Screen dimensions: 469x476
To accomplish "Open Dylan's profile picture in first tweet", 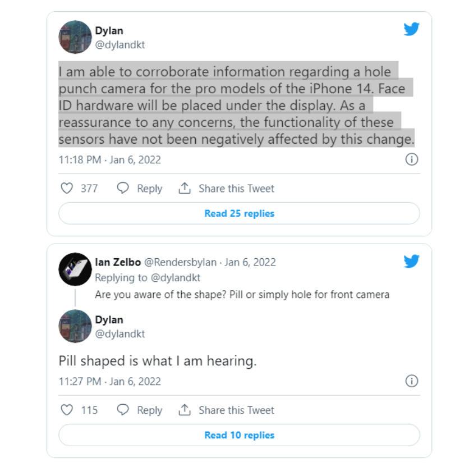I will [x=75, y=37].
